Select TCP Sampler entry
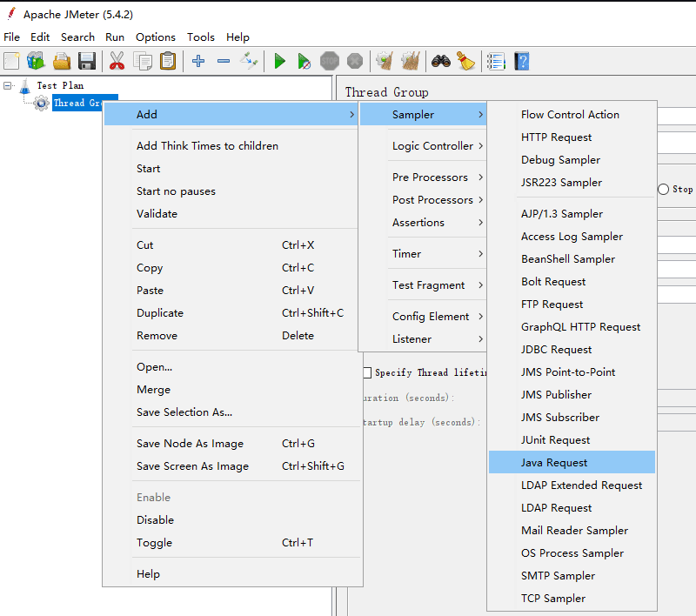 point(572,599)
